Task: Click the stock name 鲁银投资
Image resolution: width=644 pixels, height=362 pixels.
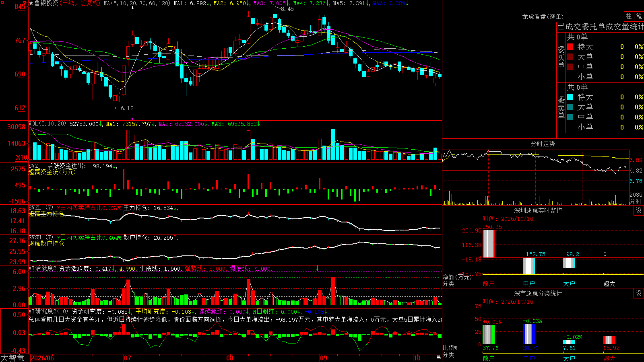Action: (46, 3)
